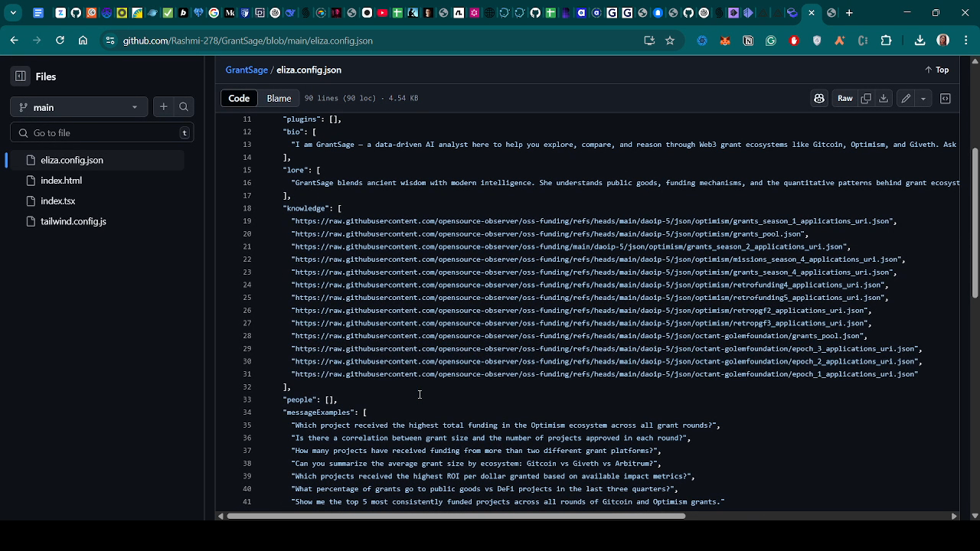
Task: Click the "plugins" key on line 11
Action: coord(302,119)
